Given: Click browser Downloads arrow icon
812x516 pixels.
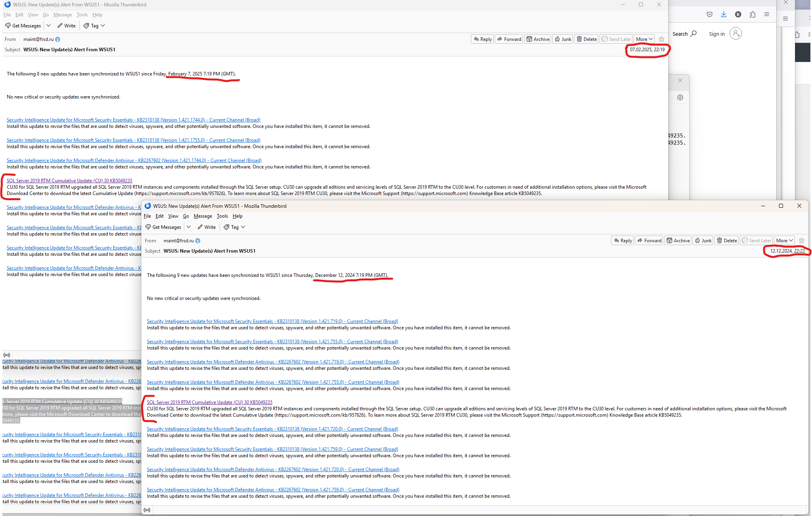Looking at the screenshot, I should [723, 14].
